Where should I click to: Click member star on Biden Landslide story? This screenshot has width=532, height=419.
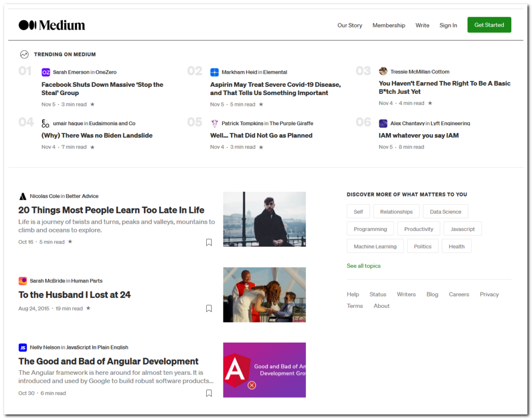click(x=92, y=147)
